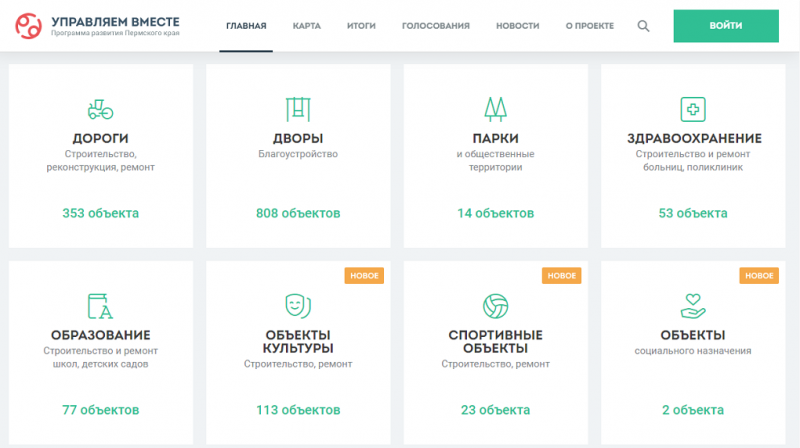Click the book icon for Образование

pos(100,306)
